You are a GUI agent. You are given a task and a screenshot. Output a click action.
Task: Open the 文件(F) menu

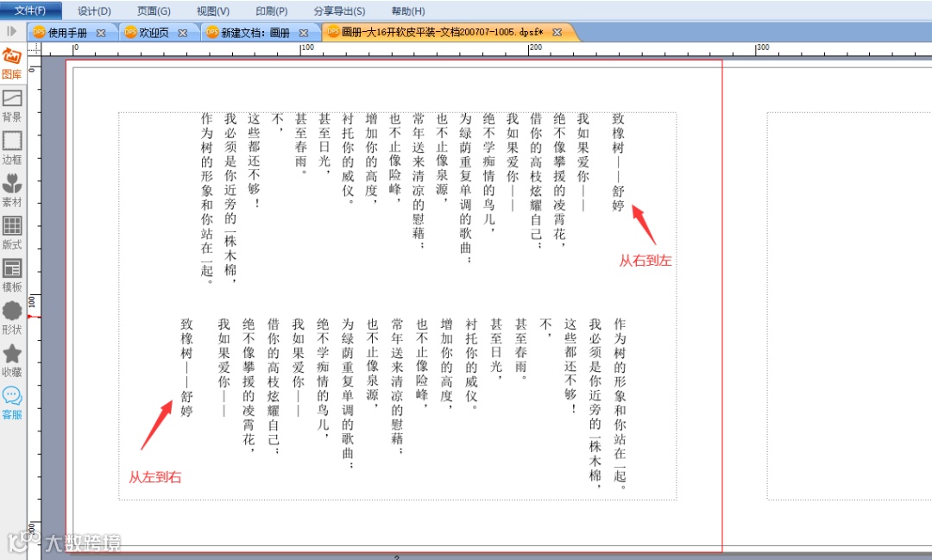click(x=30, y=10)
